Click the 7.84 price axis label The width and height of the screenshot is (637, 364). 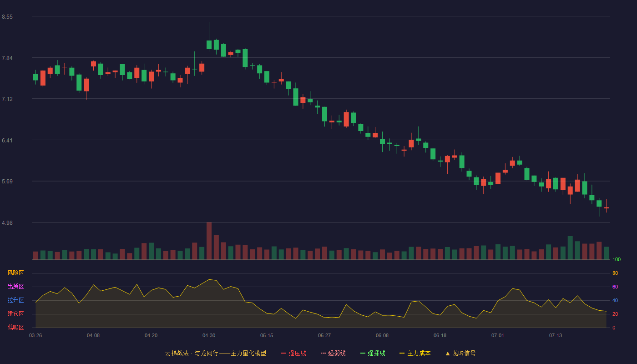(x=7, y=58)
